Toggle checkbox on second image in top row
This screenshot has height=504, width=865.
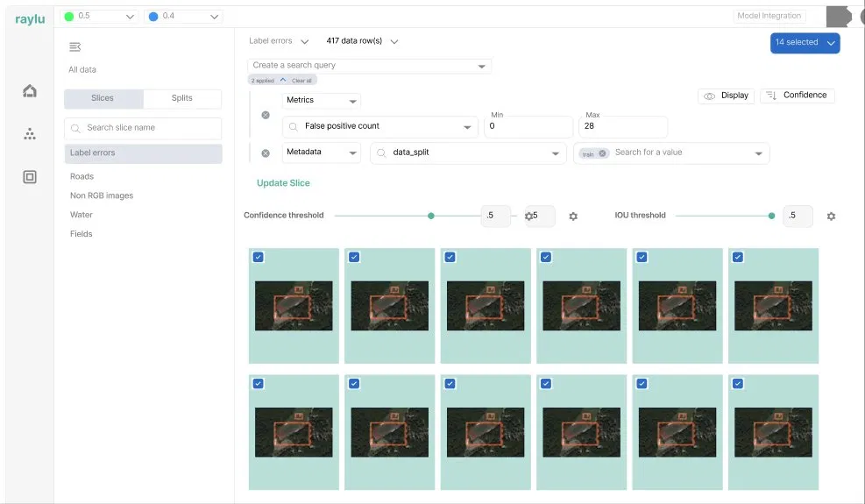tap(354, 257)
